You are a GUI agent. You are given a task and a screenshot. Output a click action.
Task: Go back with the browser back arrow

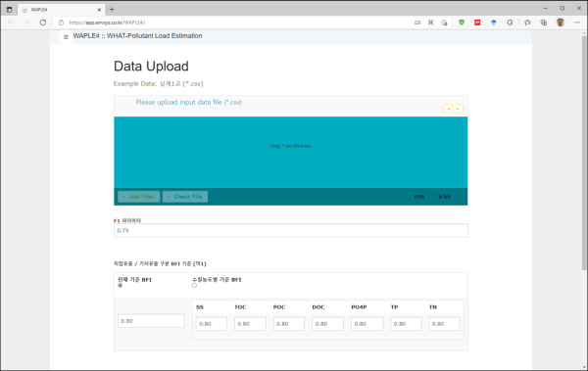(x=11, y=23)
